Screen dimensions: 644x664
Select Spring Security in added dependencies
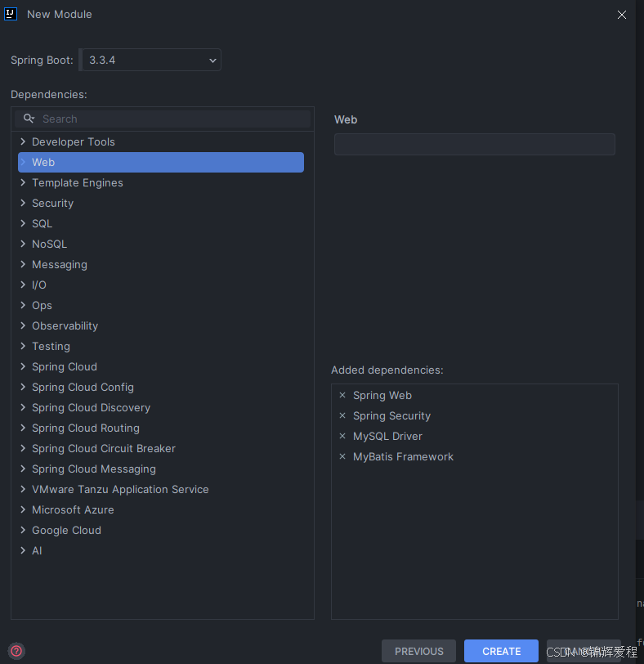[x=391, y=416]
